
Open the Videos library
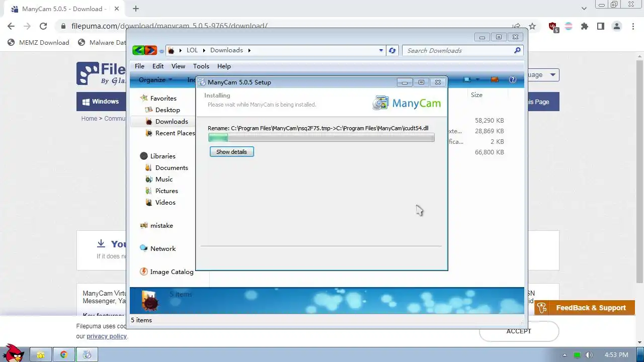point(166,202)
